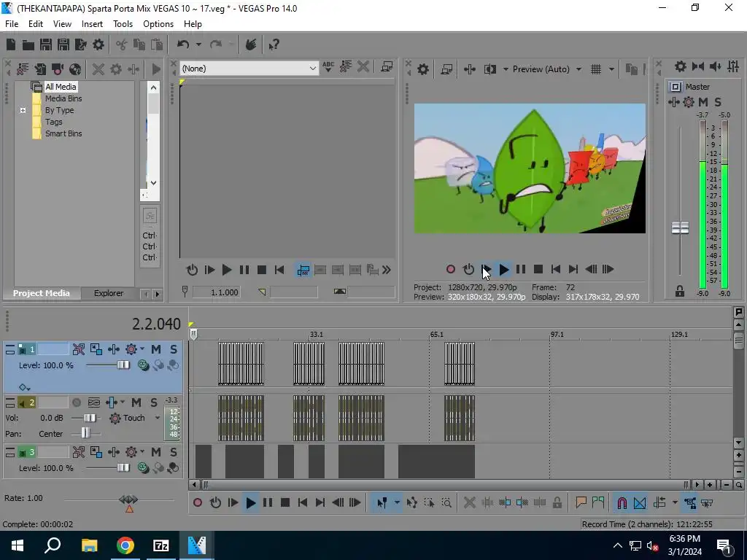Solo video track 3
The height and width of the screenshot is (560, 747).
[174, 452]
